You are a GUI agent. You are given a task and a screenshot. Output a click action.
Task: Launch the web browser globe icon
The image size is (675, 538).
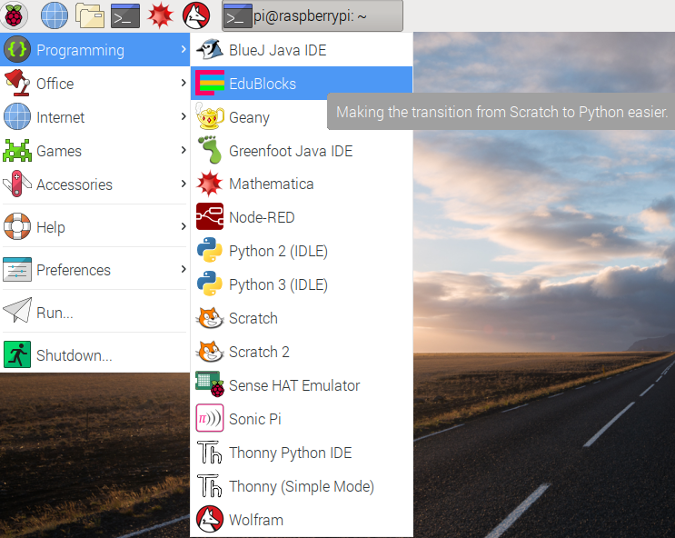point(54,16)
